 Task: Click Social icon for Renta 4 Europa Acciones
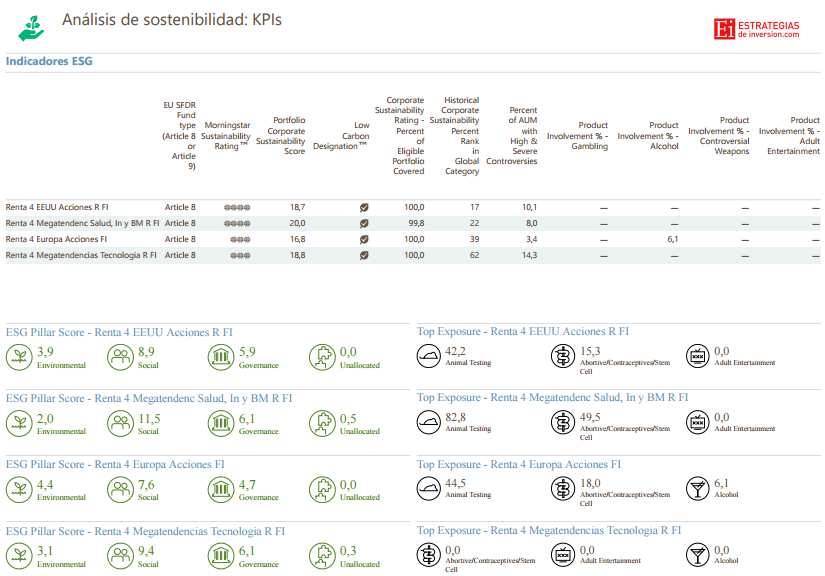click(x=120, y=489)
